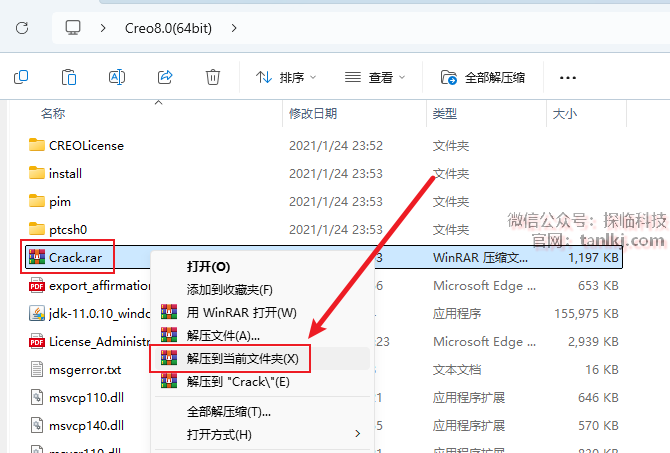
Task: Click the WinRAR 压缩文... type cell
Action: pyautogui.click(x=480, y=258)
